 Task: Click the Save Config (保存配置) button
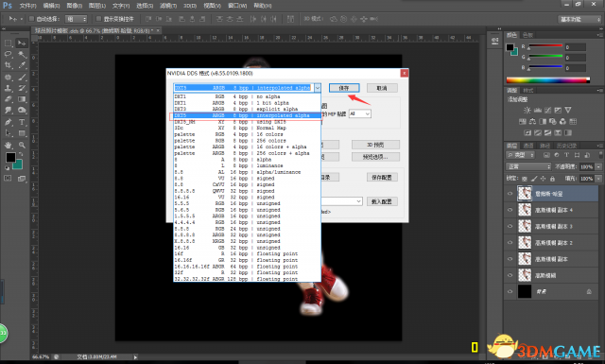[x=382, y=177]
